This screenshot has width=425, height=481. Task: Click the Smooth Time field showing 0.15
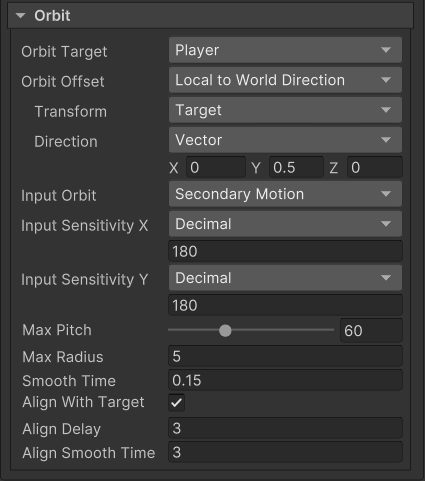pos(285,380)
